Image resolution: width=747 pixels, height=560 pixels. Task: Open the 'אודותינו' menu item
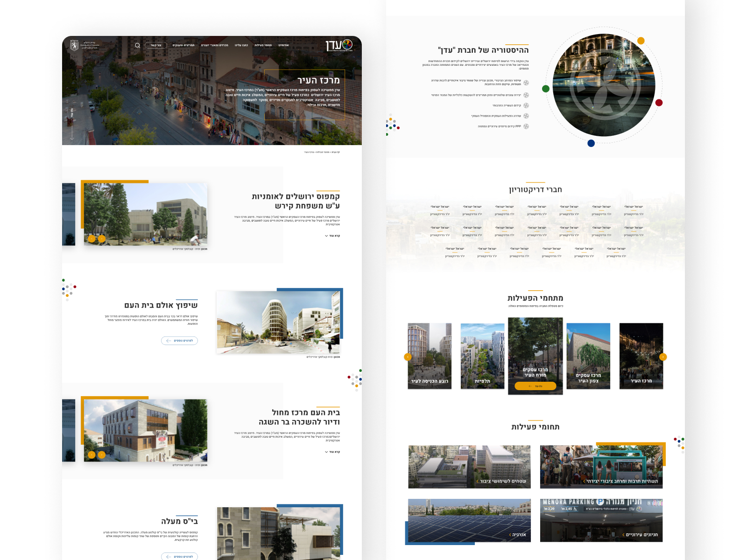(283, 45)
